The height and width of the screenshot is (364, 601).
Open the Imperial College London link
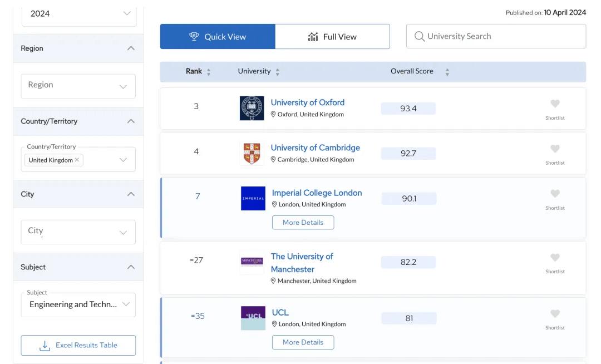[317, 193]
